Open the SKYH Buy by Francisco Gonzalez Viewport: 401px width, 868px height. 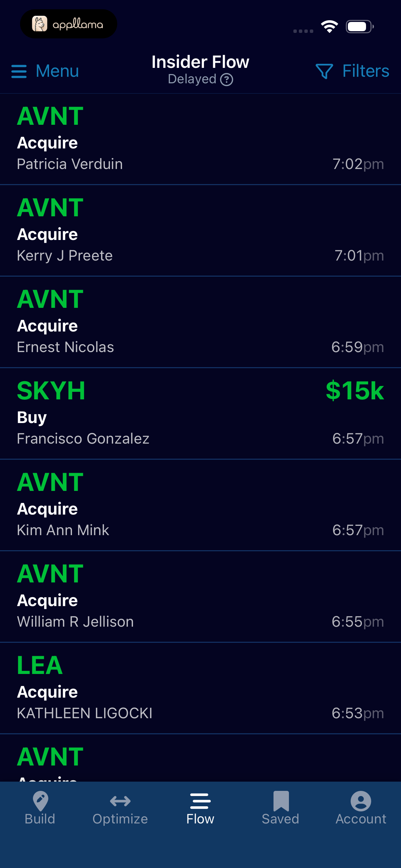(x=200, y=414)
